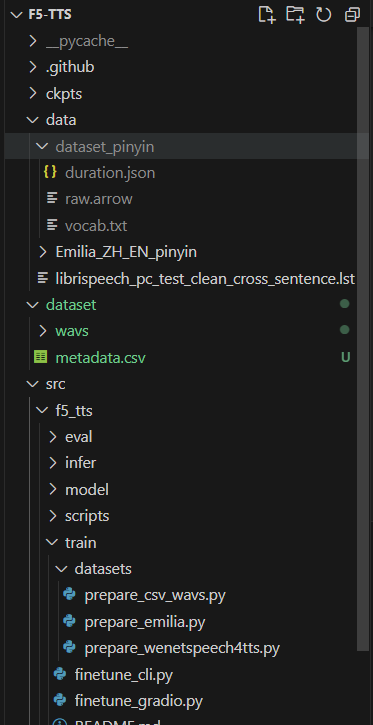The image size is (373, 725).
Task: Click the CSV table icon of metadata.csv
Action: 41,357
